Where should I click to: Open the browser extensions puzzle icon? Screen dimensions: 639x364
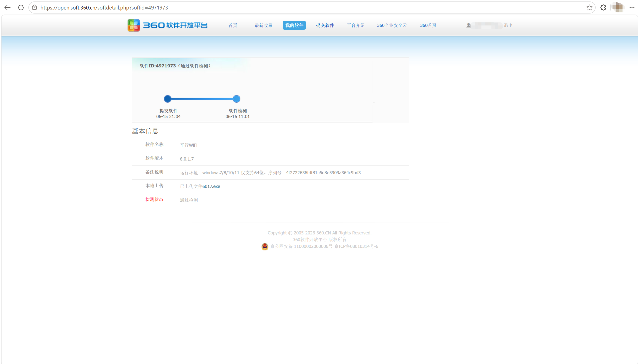(x=603, y=7)
